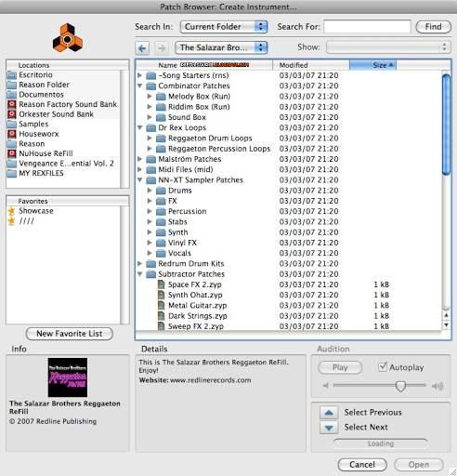Expand the -Song Starters (rns) folder
The image size is (457, 476).
point(140,75)
